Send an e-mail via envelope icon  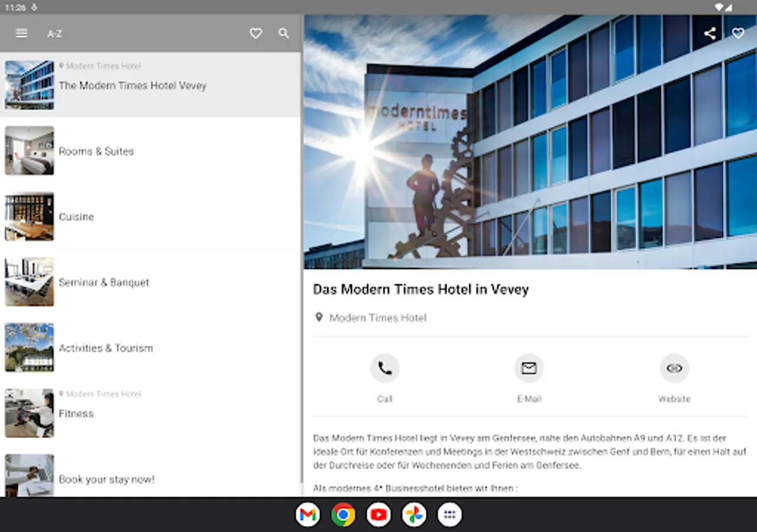[x=529, y=369]
